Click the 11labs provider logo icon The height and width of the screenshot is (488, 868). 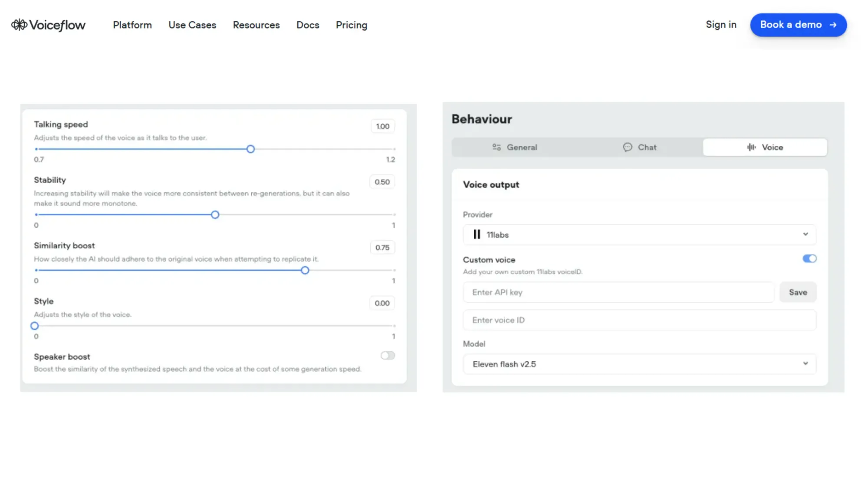tap(477, 235)
